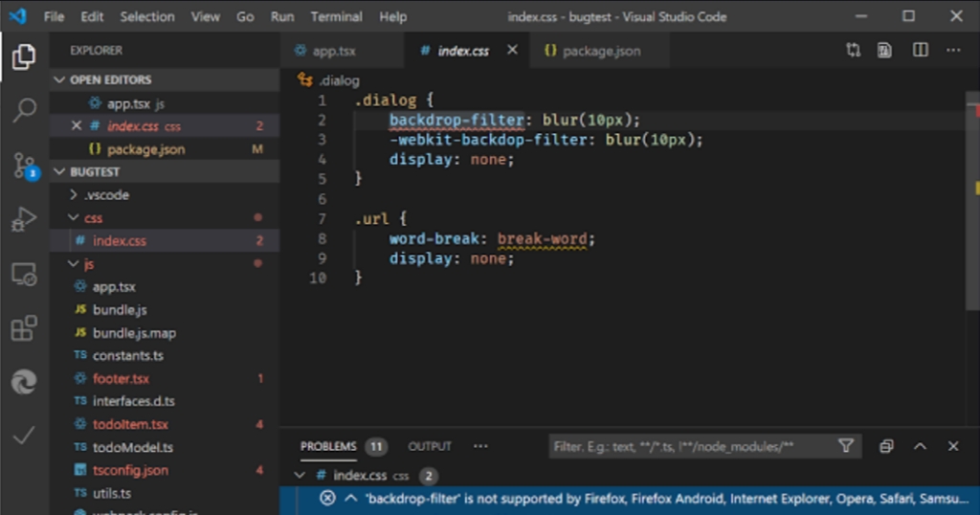Click the Open Changes compare icon
Screen dimensions: 980x515
pos(853,50)
